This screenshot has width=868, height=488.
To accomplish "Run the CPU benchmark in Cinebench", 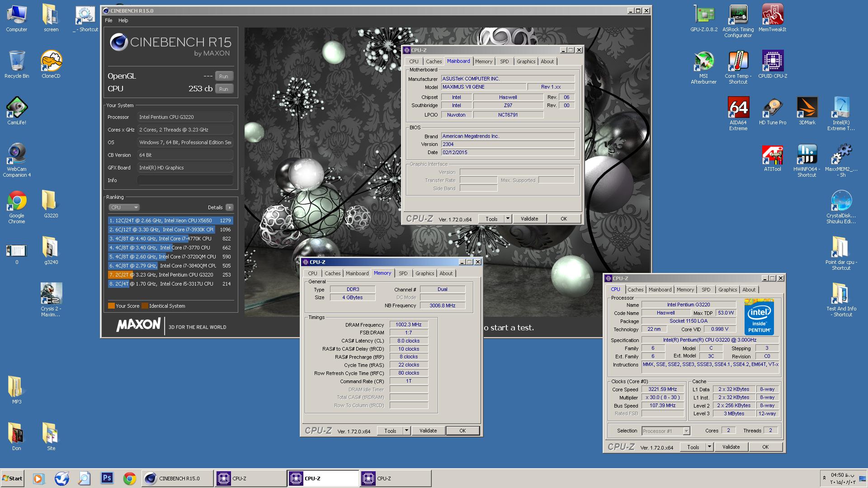I will pyautogui.click(x=224, y=89).
